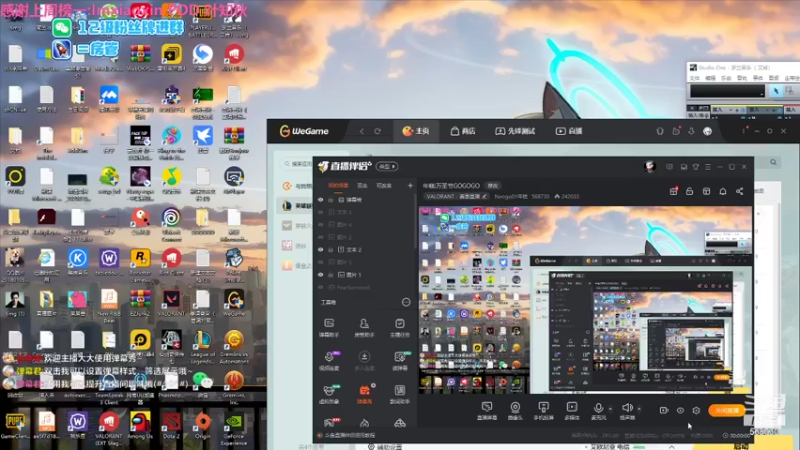Open the 弹幕助手 tool in the toolbox
Image resolution: width=800 pixels, height=450 pixels.
[x=329, y=327]
